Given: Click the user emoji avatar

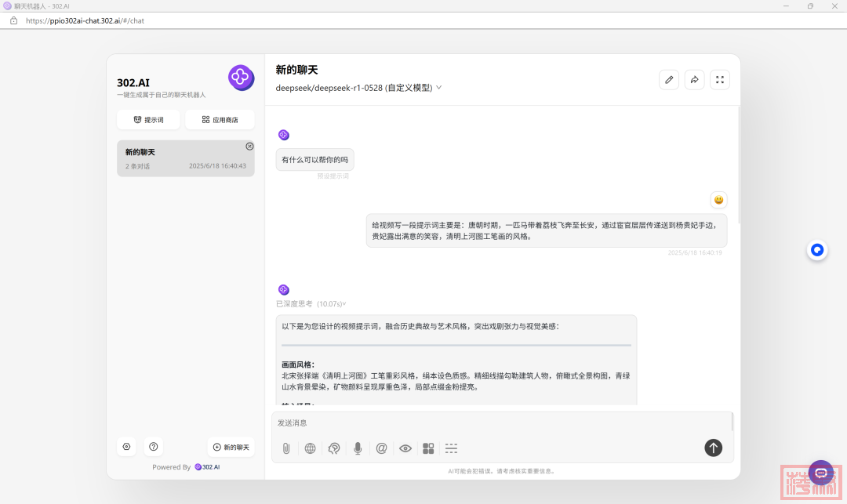Looking at the screenshot, I should (718, 200).
